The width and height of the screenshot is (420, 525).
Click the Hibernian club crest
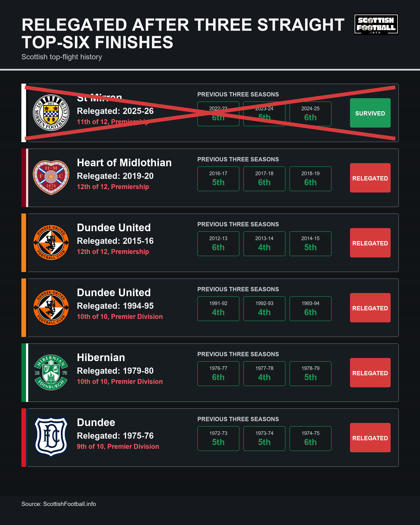51,373
